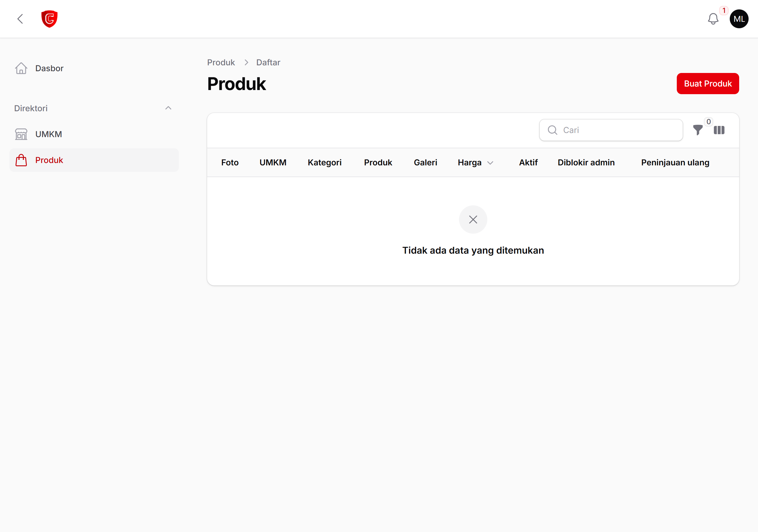This screenshot has height=532, width=758.
Task: Collapse the Direktori sidebar group
Action: tap(168, 108)
